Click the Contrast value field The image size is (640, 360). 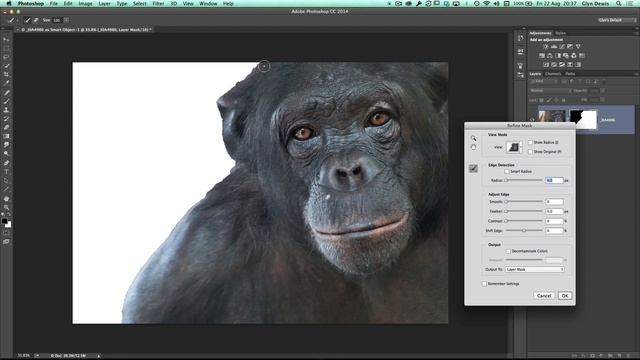point(554,221)
